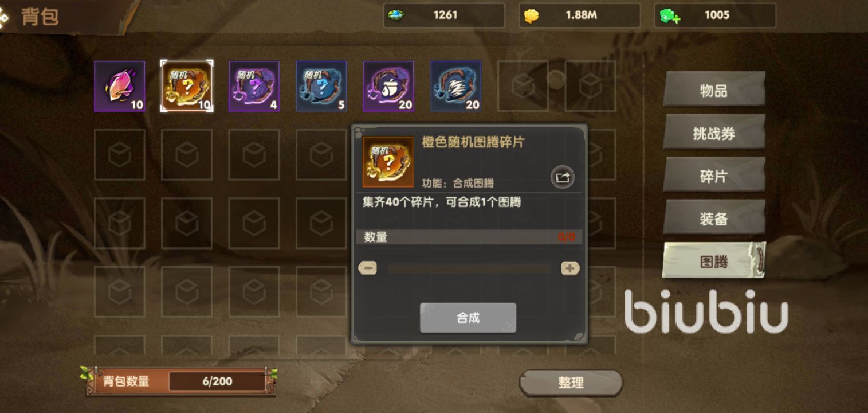Image resolution: width=868 pixels, height=413 pixels.
Task: Select the 图腾 tab
Action: point(714,261)
